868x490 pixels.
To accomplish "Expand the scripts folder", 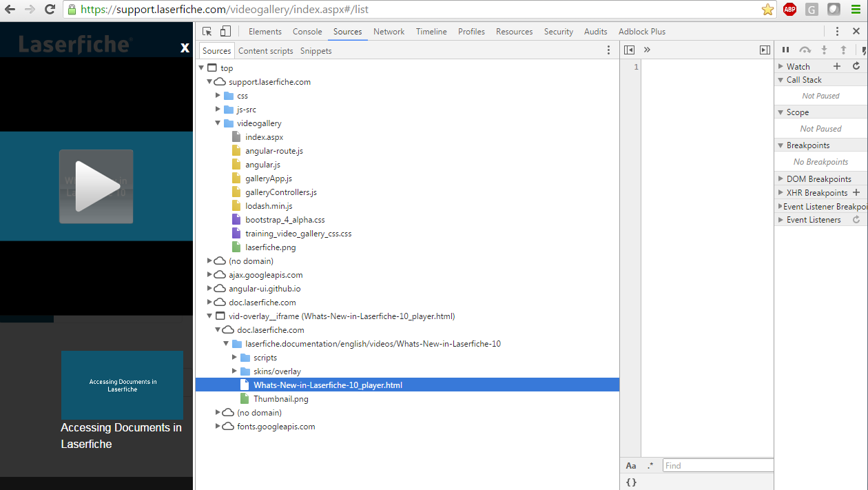I will (235, 357).
